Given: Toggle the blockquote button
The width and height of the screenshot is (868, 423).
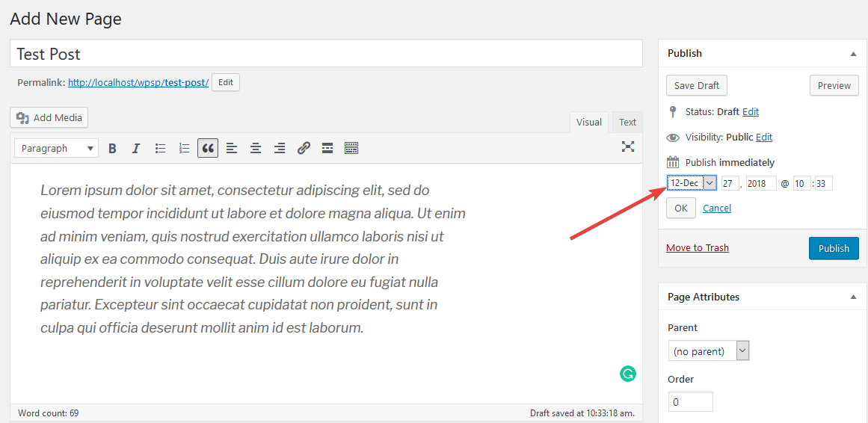Looking at the screenshot, I should (x=208, y=149).
